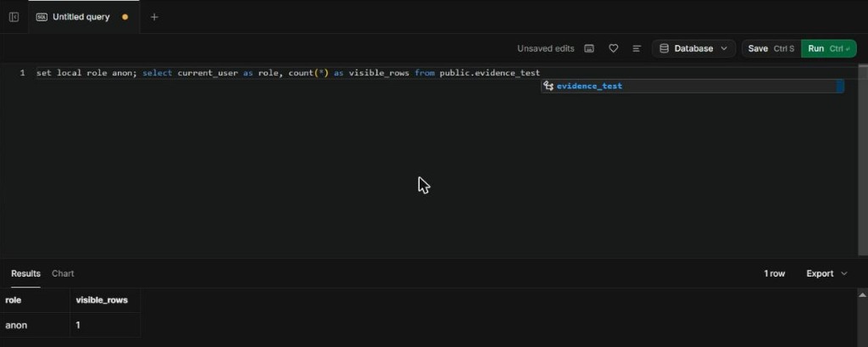Image resolution: width=868 pixels, height=347 pixels.
Task: Select the anon result cell
Action: pos(35,325)
